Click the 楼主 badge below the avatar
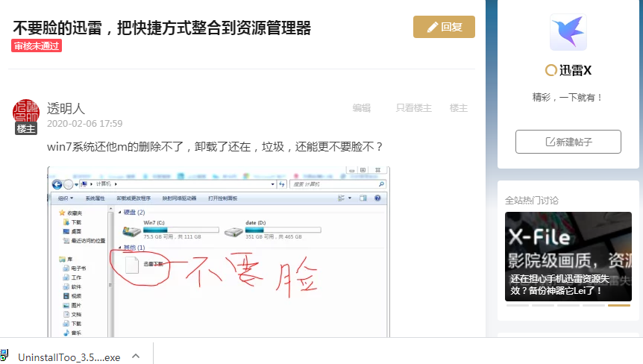 click(26, 129)
